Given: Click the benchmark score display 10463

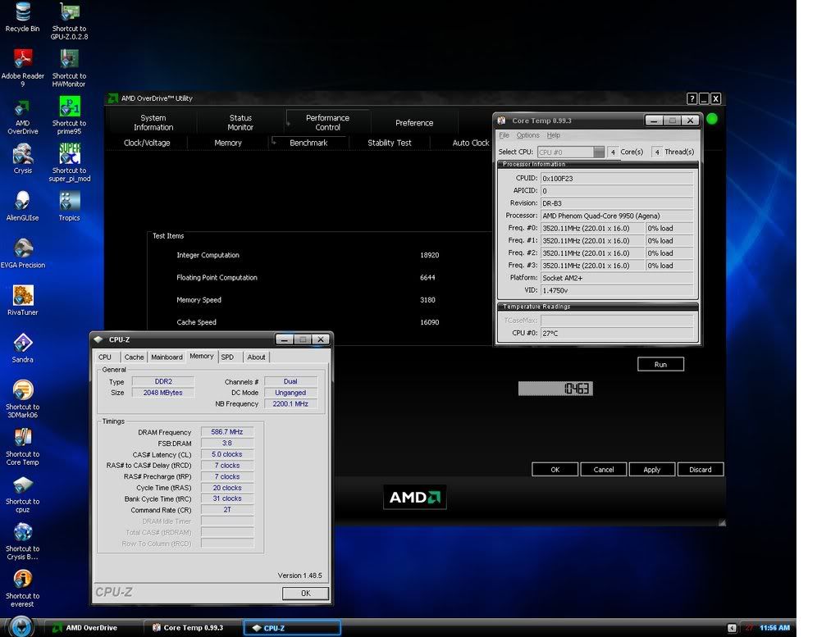Looking at the screenshot, I should (x=555, y=389).
